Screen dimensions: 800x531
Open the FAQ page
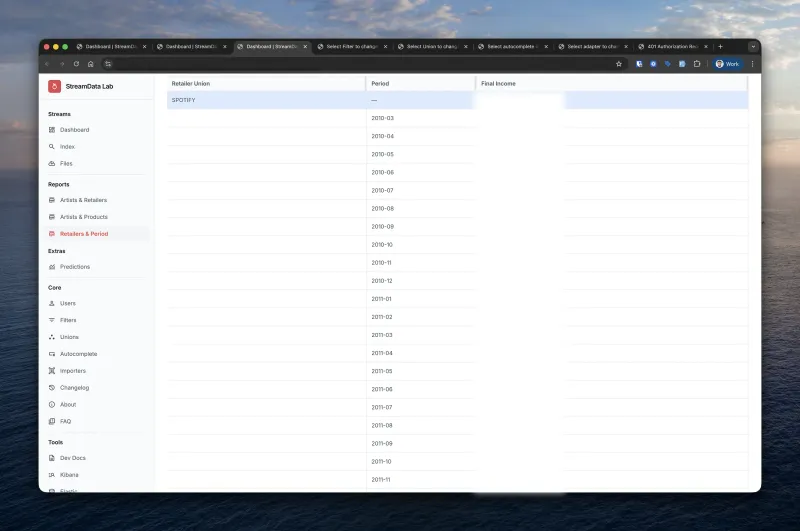(65, 421)
